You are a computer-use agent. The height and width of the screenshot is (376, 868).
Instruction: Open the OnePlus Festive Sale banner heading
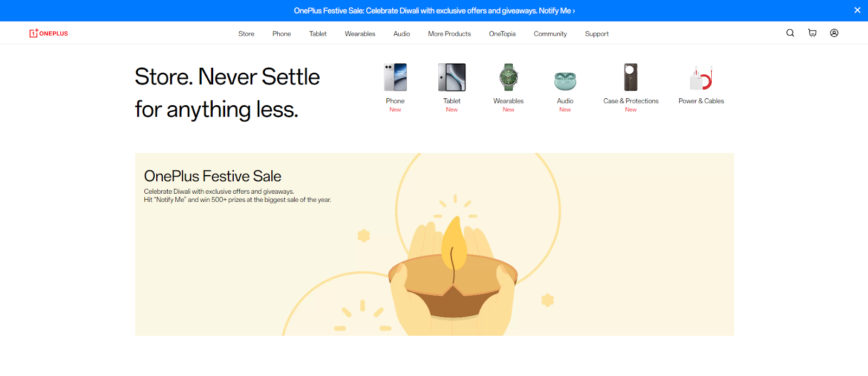(213, 176)
